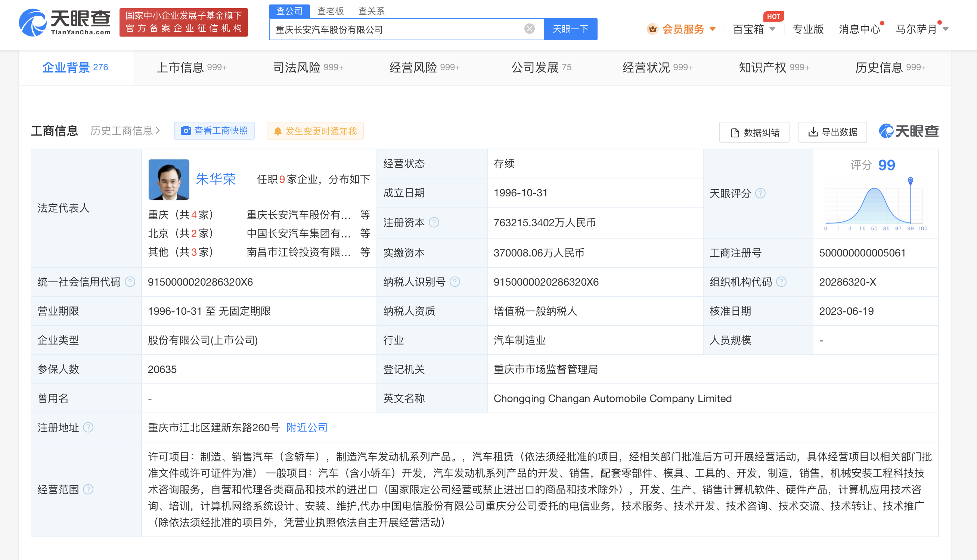Click help icon beside 注册资本
The height and width of the screenshot is (560, 977).
[x=434, y=223]
